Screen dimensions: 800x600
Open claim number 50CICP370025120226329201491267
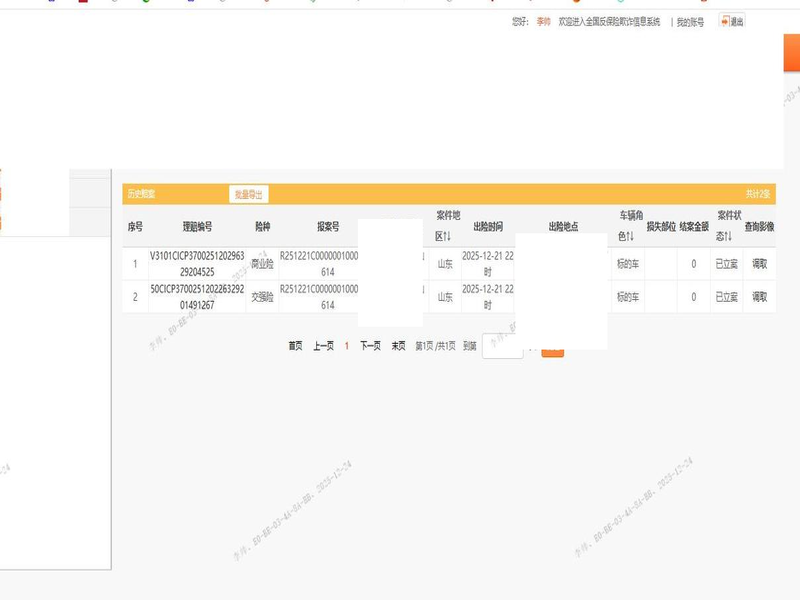coord(197,297)
